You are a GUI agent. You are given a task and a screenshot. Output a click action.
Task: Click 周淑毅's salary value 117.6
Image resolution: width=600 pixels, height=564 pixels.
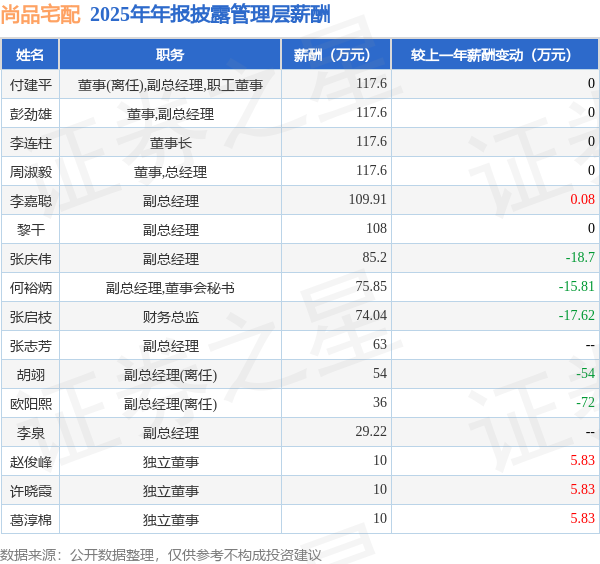coord(371,170)
